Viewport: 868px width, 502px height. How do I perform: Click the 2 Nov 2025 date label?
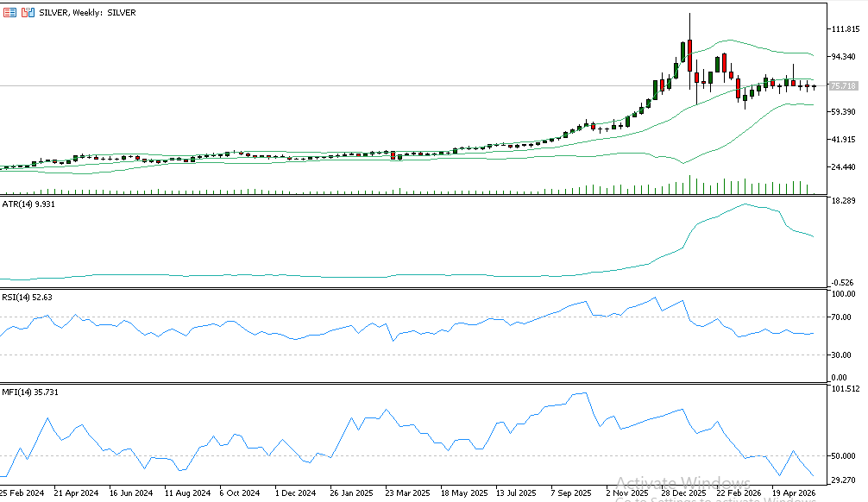click(626, 493)
